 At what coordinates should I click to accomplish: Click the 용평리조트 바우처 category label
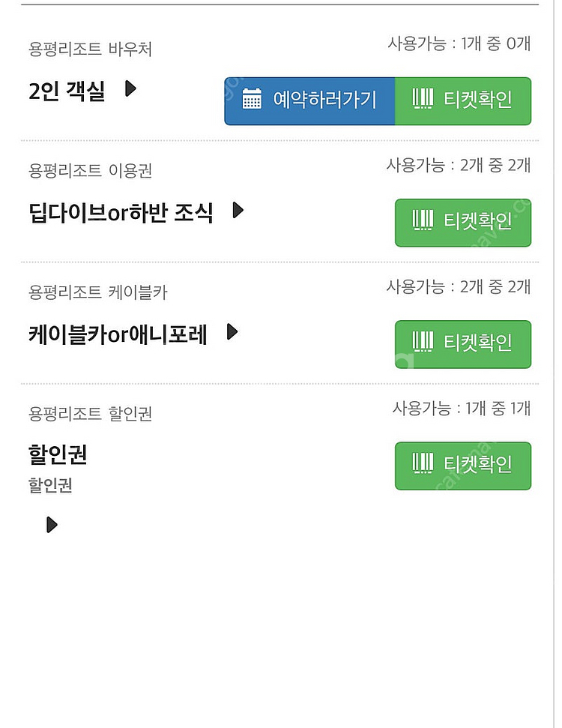click(90, 49)
